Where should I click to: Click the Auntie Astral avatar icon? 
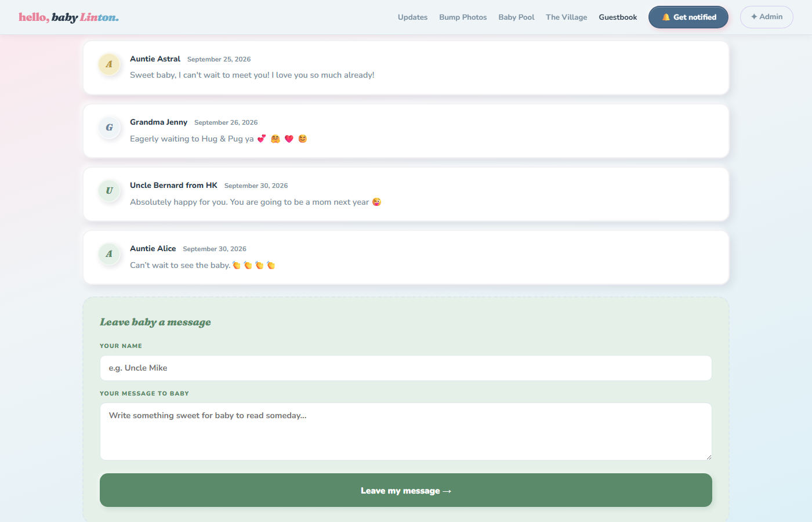click(x=109, y=64)
